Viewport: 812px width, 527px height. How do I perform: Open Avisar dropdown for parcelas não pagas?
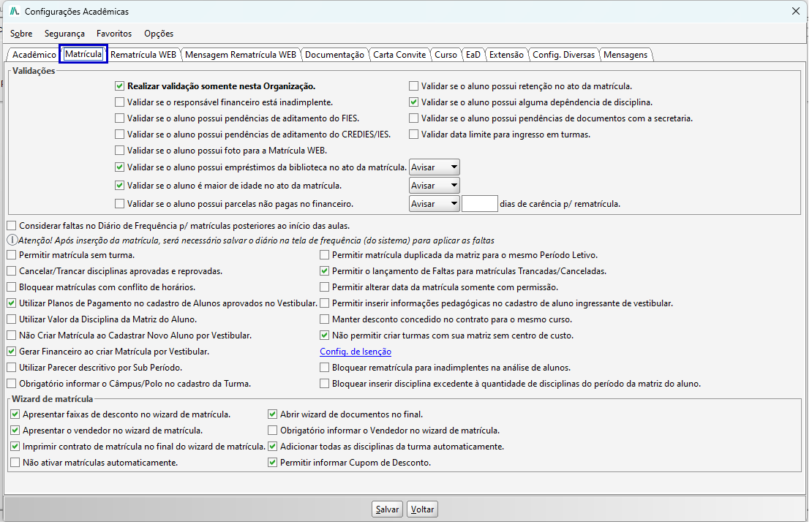(x=434, y=203)
